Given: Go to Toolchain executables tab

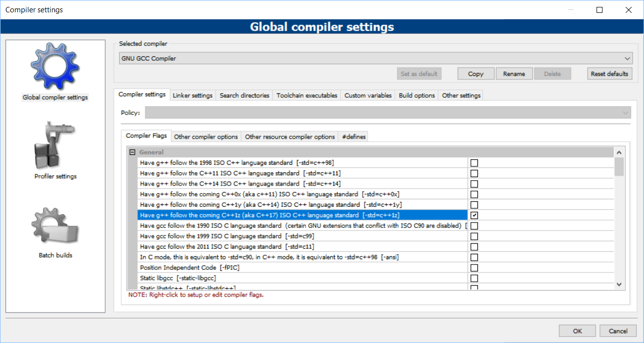Looking at the screenshot, I should point(306,95).
